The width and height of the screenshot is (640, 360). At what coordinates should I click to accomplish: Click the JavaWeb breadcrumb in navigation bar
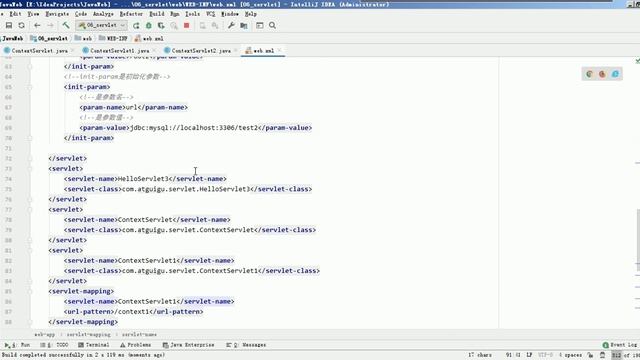[12, 38]
